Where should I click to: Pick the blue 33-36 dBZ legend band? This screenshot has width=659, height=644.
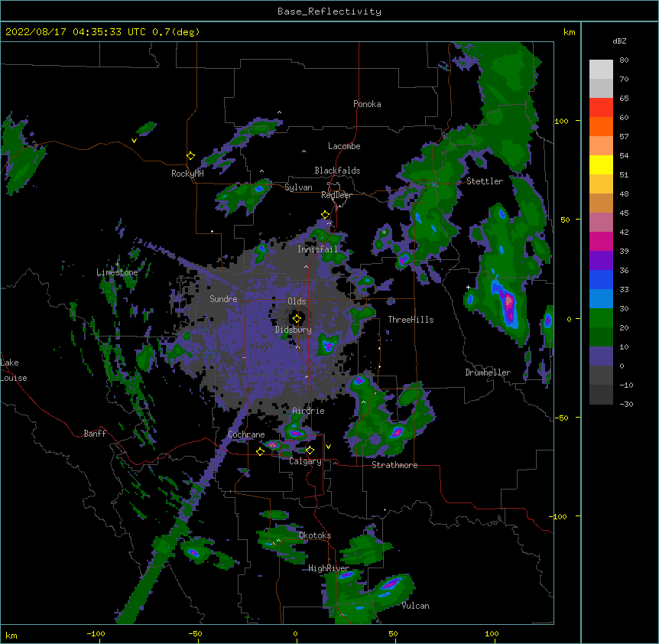601,279
